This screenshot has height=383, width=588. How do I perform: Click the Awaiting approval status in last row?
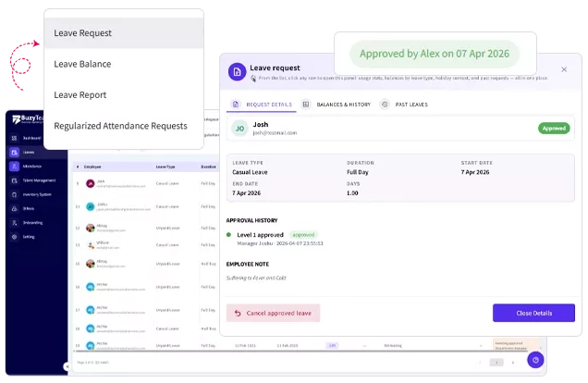coord(516,345)
